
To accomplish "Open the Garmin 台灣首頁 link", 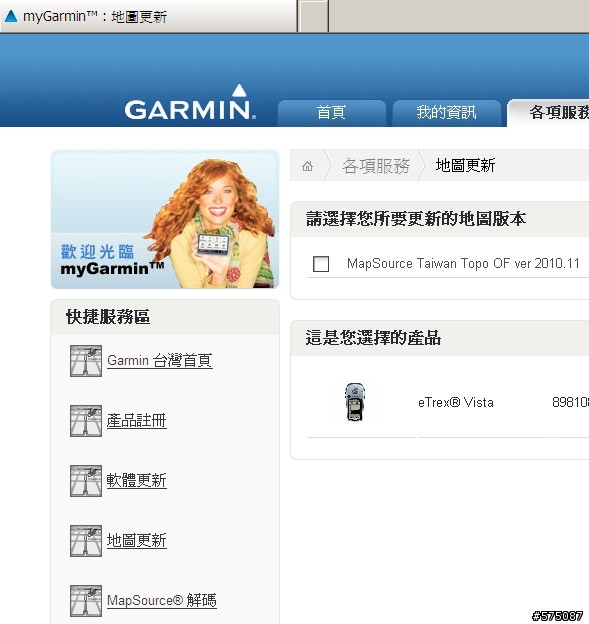I will click(160, 361).
